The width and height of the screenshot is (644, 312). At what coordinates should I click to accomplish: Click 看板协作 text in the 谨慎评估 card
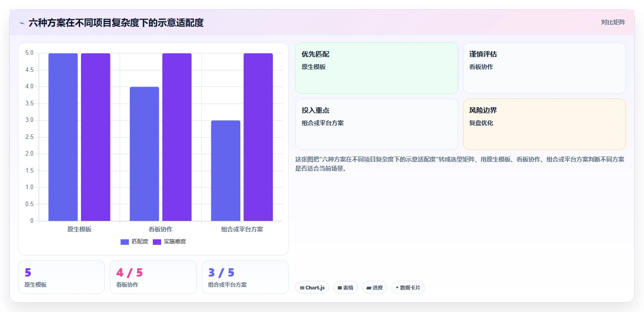(481, 67)
